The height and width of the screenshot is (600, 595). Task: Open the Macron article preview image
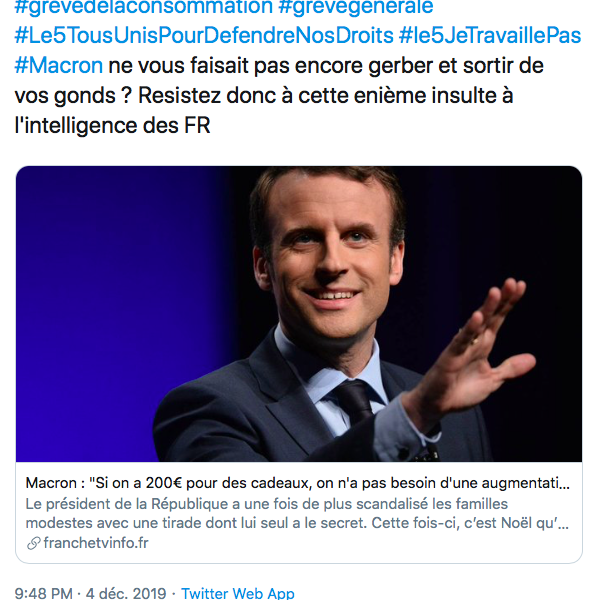point(299,314)
